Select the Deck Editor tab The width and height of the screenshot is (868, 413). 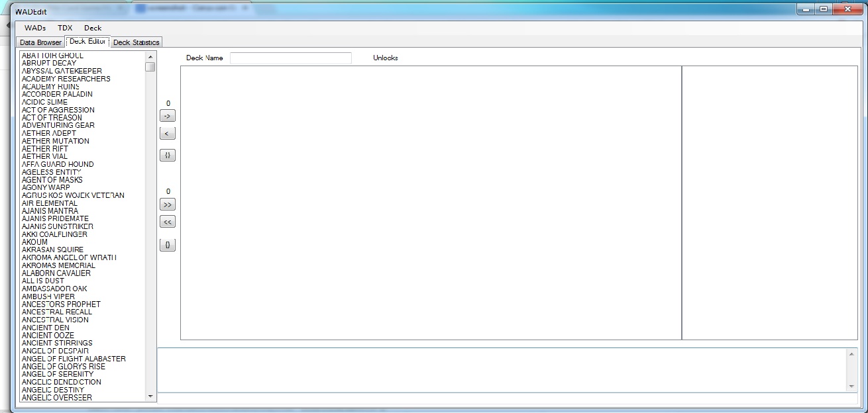click(x=87, y=42)
